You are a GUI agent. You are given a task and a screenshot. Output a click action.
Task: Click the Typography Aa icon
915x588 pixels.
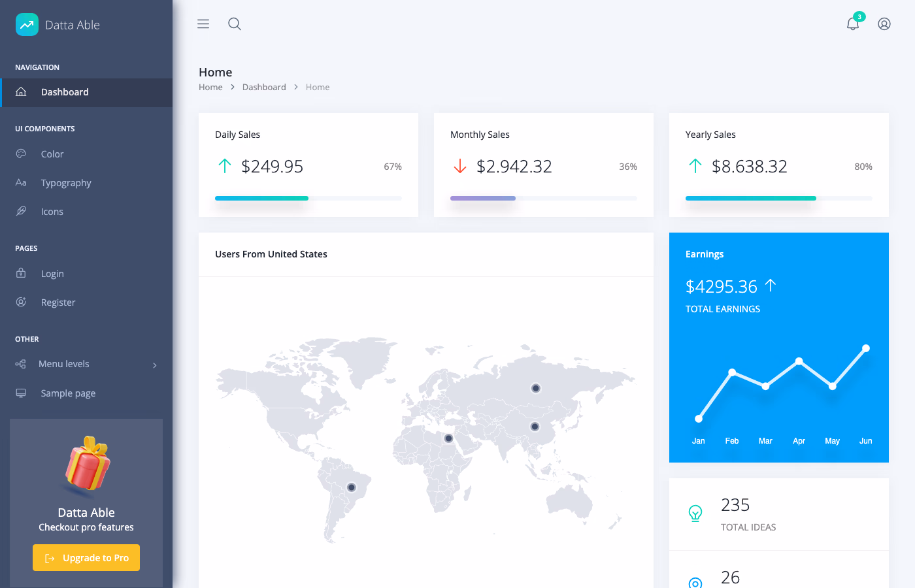21,182
